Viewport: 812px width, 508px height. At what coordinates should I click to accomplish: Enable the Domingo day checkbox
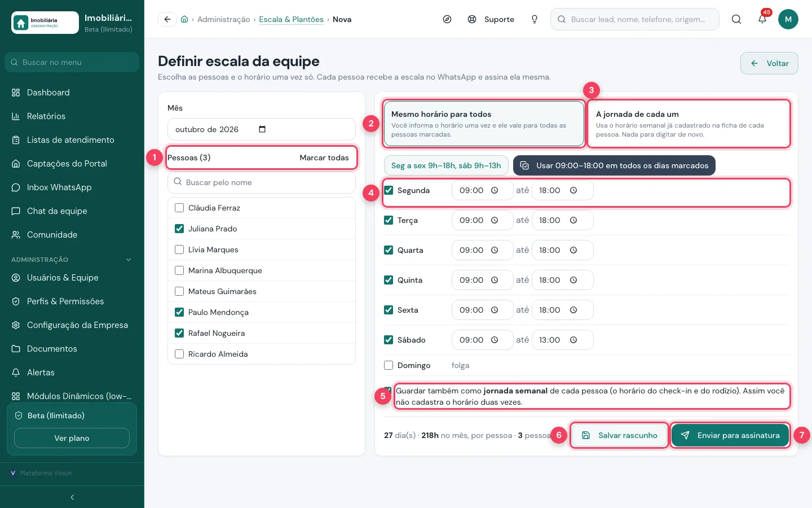[x=389, y=365]
